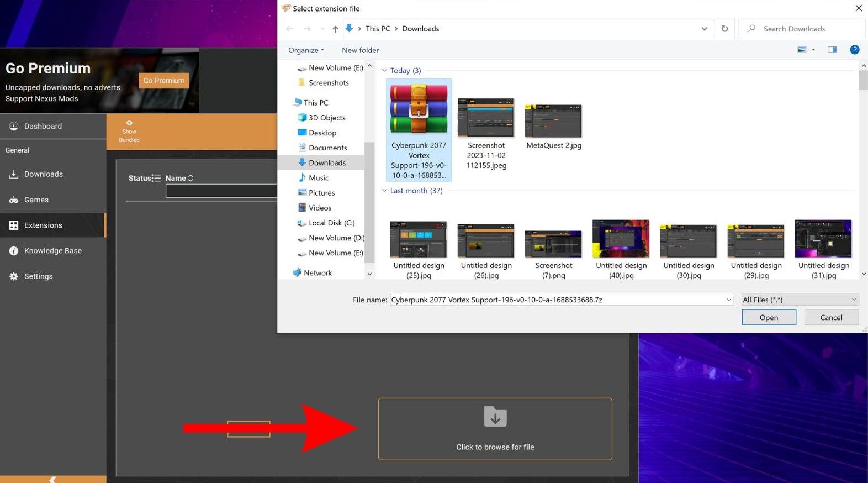The image size is (868, 483).
Task: Go to Games in the Vortex sidebar
Action: (53, 200)
